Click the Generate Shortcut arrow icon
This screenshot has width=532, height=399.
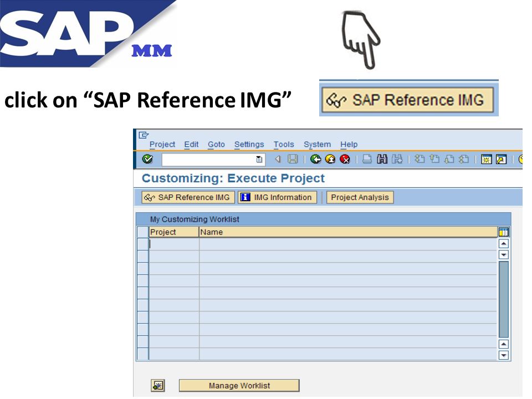click(501, 159)
